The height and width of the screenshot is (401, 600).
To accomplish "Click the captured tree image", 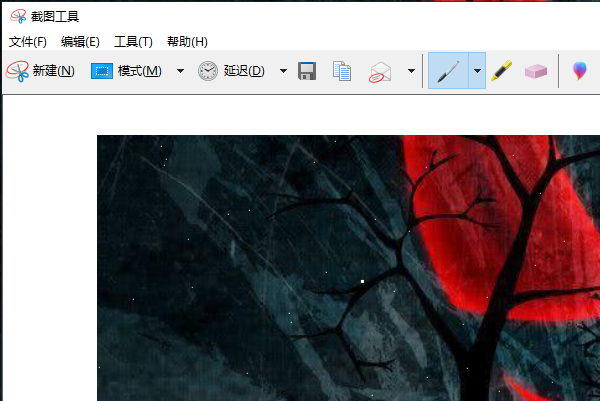I will pos(348,268).
